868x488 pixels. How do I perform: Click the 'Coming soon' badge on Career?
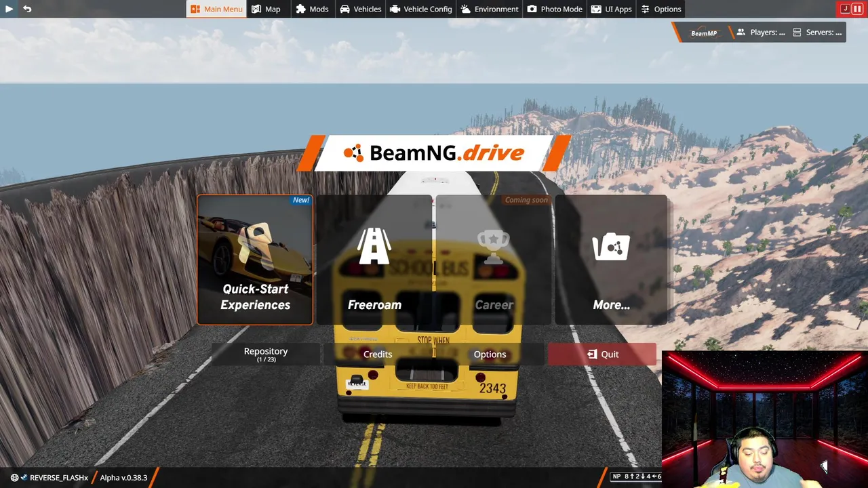[x=526, y=200]
